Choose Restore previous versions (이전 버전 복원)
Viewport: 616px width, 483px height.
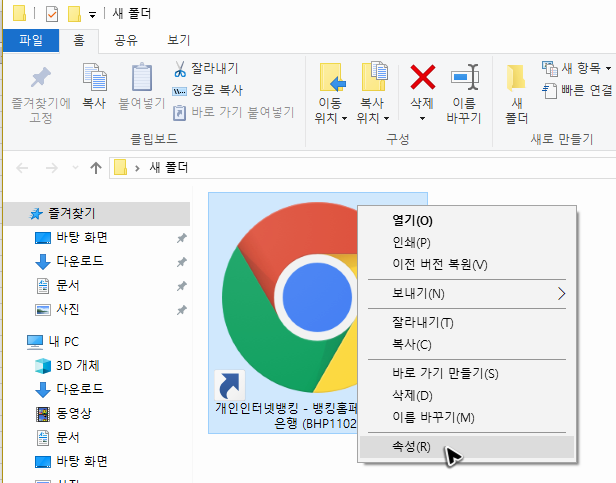coord(467,264)
